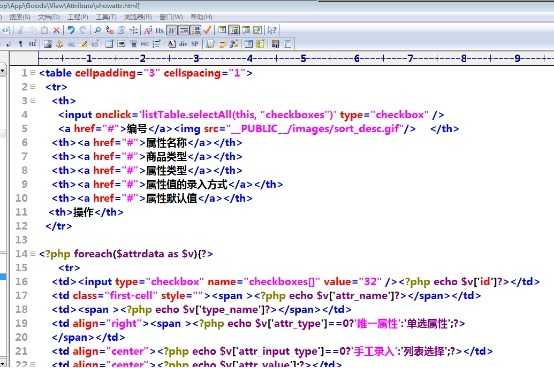Click the font 'A' icon on HTML toolbar
The image size is (554, 368).
click(171, 44)
